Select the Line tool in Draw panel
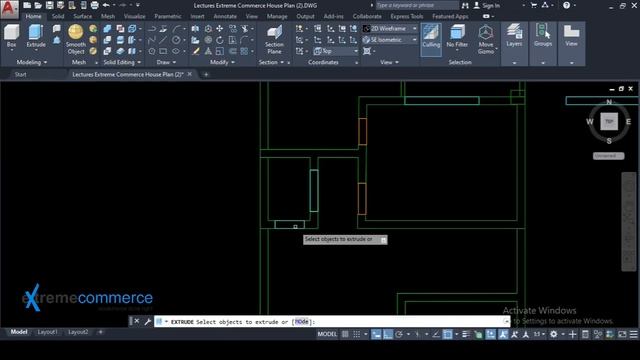 [x=163, y=40]
